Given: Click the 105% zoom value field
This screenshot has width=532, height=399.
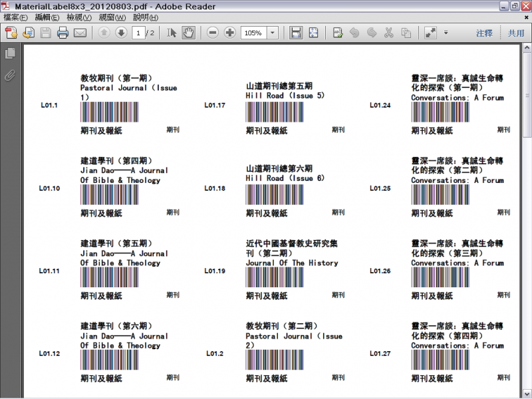Looking at the screenshot, I should pos(254,33).
